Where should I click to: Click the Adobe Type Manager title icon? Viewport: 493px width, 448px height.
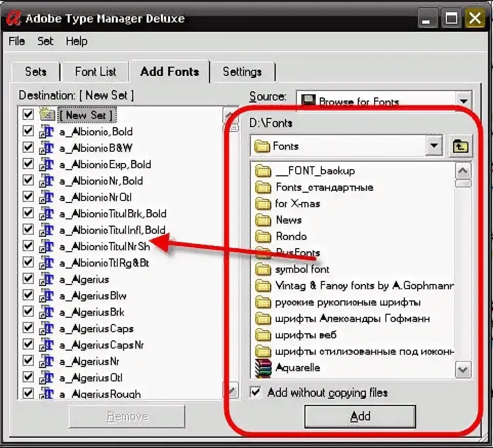click(x=14, y=18)
